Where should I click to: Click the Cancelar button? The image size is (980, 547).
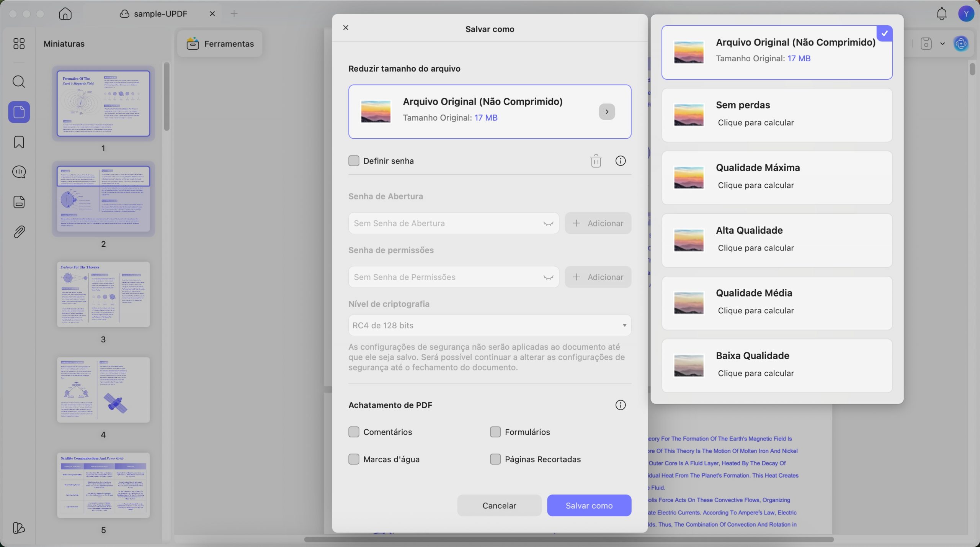pyautogui.click(x=499, y=506)
